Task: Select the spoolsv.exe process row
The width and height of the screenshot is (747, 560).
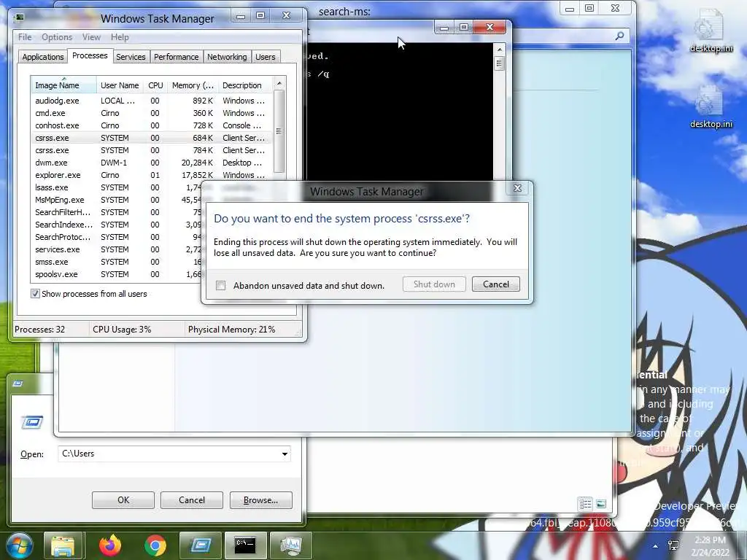Action: point(117,274)
